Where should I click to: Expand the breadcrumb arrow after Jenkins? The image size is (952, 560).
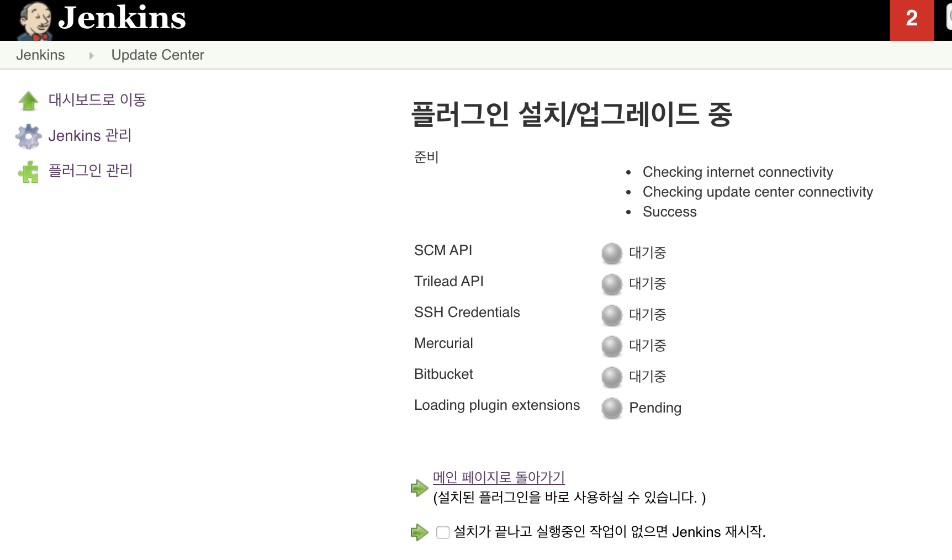tap(91, 55)
